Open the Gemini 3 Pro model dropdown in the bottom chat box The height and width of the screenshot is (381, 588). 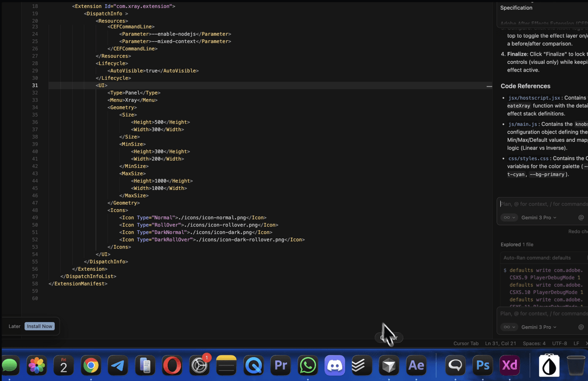pos(539,327)
